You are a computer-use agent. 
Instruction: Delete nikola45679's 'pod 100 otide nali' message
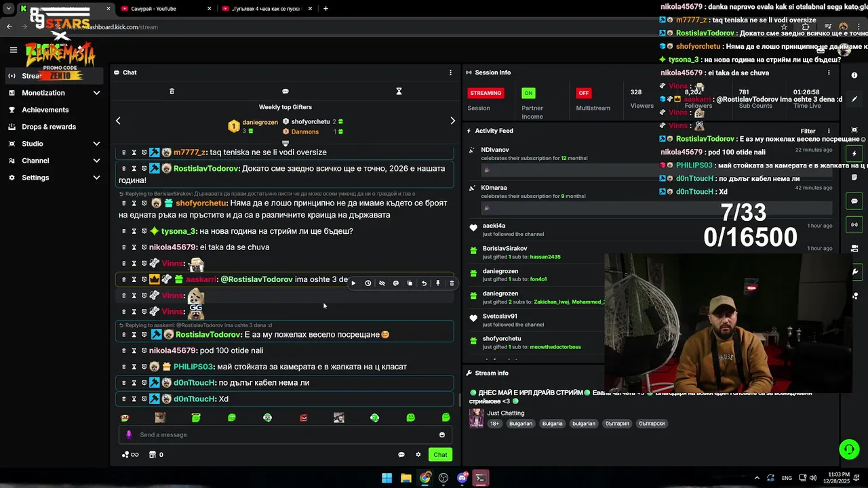point(123,350)
